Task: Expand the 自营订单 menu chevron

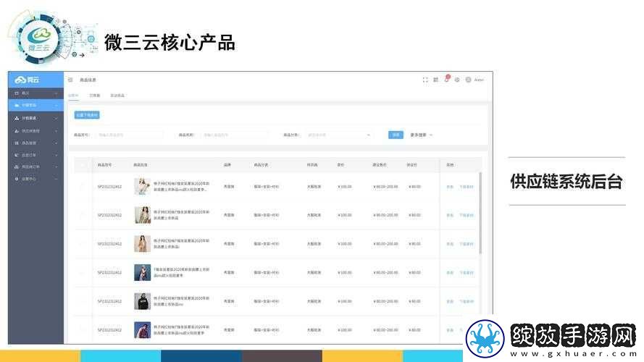Action: [56, 155]
